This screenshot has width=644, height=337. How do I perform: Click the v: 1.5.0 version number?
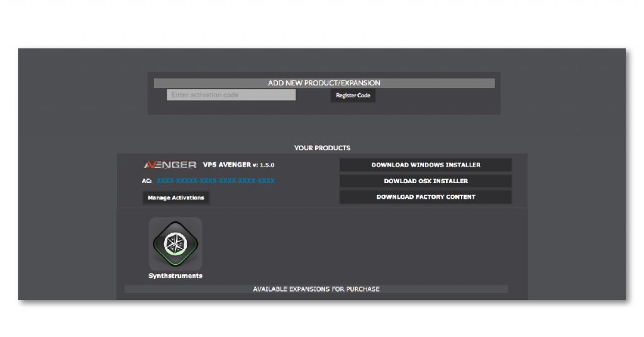tap(264, 165)
